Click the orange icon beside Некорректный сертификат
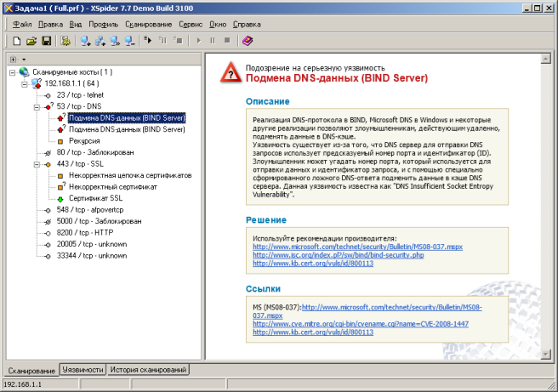This screenshot has width=558, height=392. point(61,186)
